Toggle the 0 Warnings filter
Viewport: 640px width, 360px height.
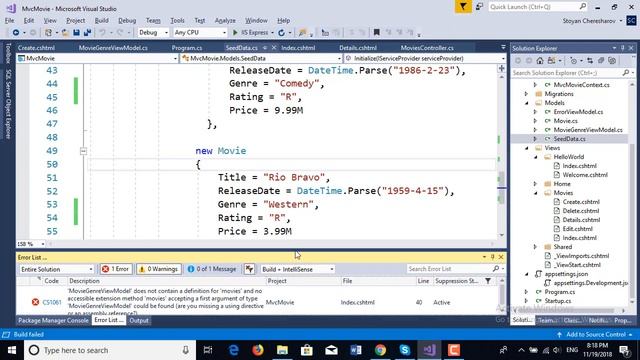(x=158, y=269)
